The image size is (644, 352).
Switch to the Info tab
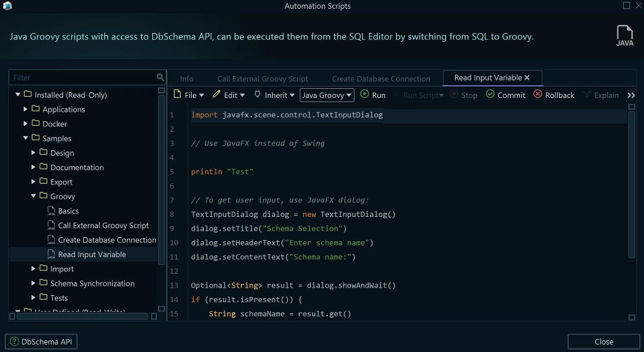click(186, 78)
